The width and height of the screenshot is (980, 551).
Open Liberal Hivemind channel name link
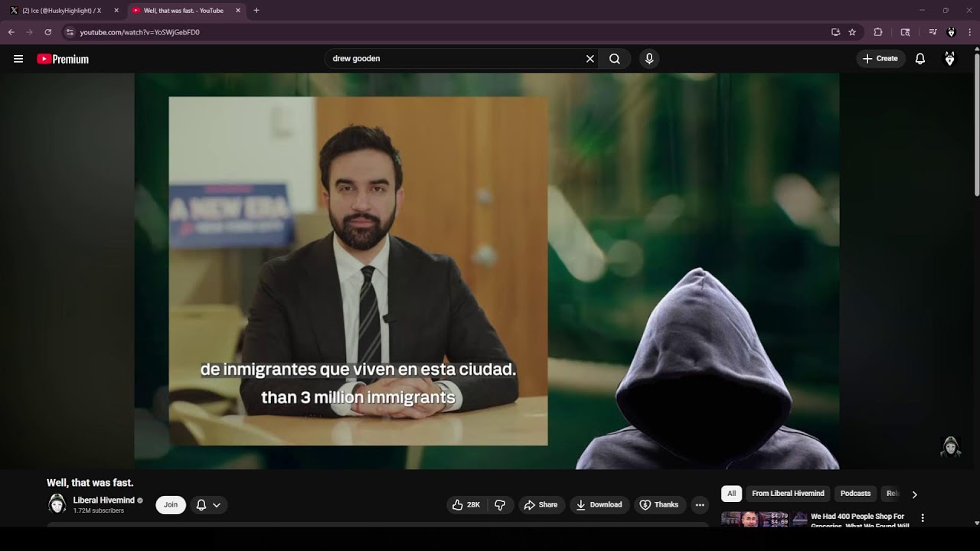(103, 500)
